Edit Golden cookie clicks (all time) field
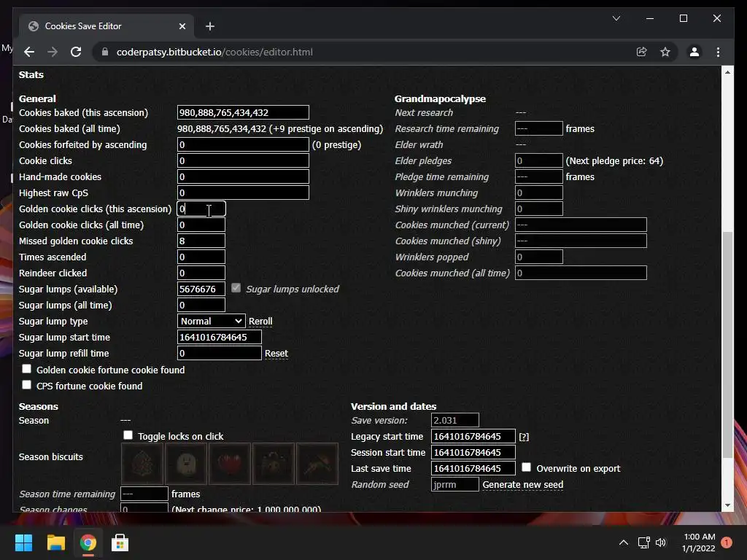The height and width of the screenshot is (560, 747). (x=201, y=225)
